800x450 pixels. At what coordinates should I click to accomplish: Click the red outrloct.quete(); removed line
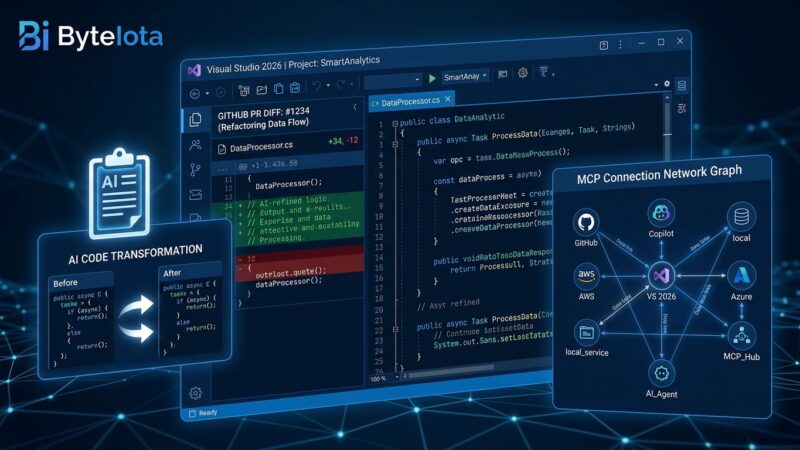290,272
